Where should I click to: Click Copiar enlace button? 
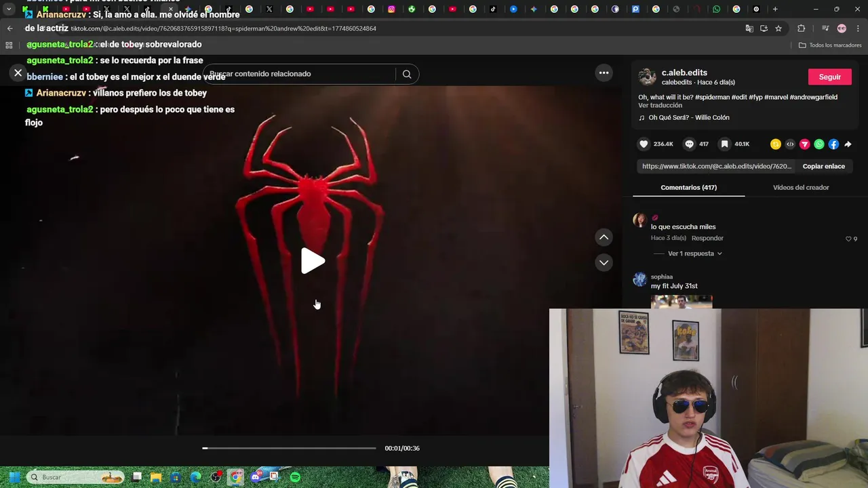tap(824, 166)
